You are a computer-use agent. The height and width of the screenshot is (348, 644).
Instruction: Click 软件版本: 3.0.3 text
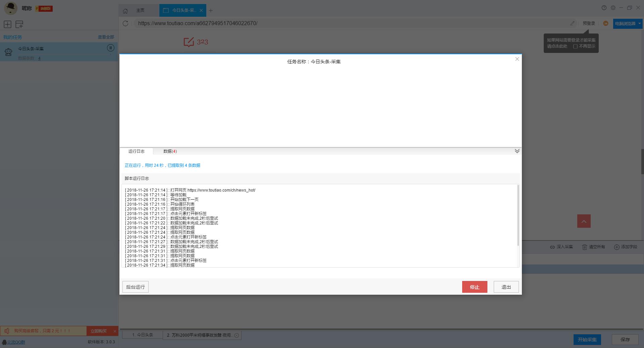click(101, 342)
